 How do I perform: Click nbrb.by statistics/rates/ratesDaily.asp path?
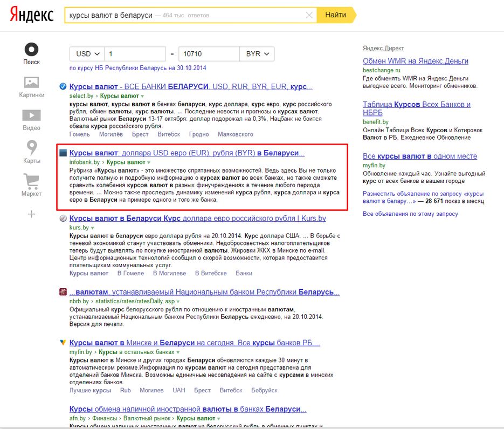tap(135, 301)
